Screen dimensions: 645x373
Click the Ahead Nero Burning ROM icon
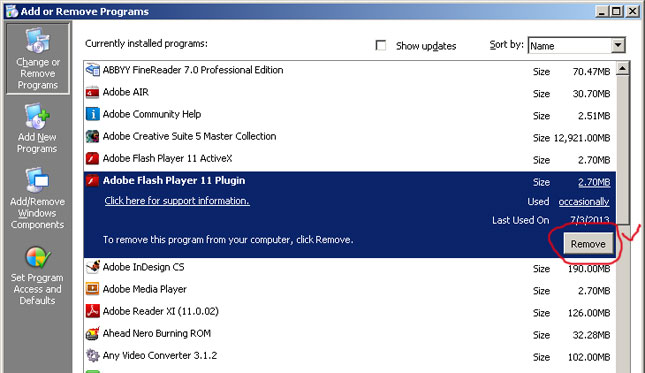click(x=93, y=334)
